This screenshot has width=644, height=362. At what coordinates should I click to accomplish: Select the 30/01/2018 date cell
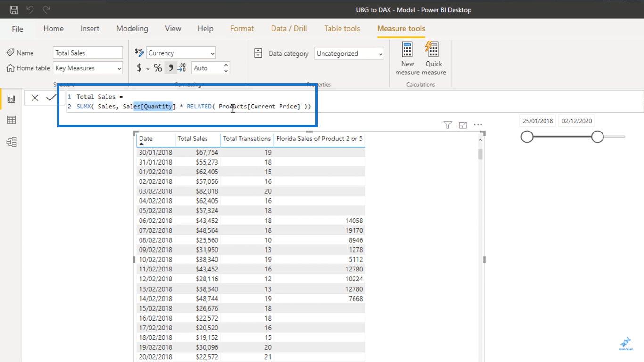[156, 152]
